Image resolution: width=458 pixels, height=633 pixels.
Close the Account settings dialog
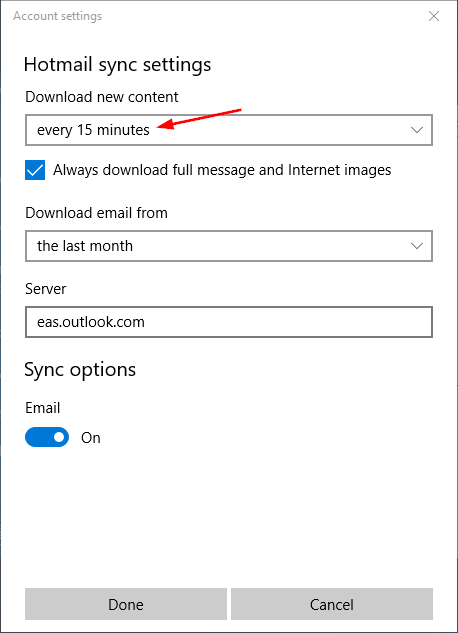[x=434, y=16]
